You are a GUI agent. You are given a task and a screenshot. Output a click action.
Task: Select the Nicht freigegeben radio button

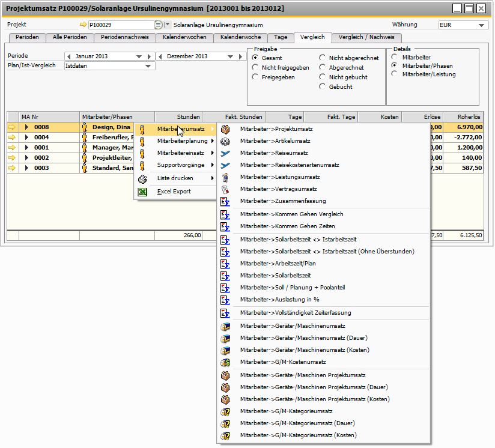coord(255,67)
